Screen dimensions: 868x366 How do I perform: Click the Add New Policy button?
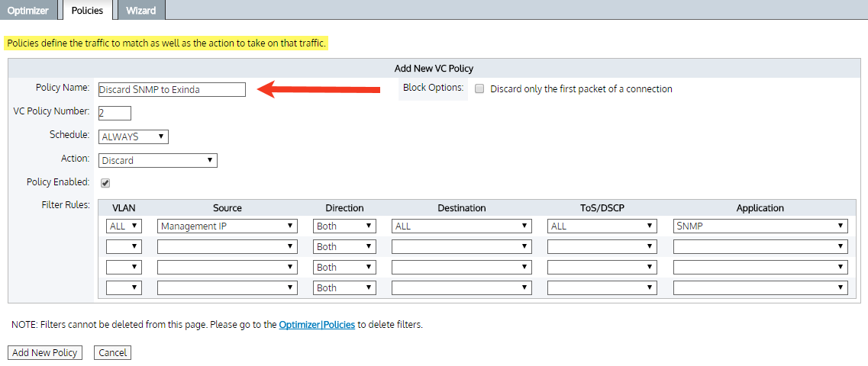coord(45,353)
